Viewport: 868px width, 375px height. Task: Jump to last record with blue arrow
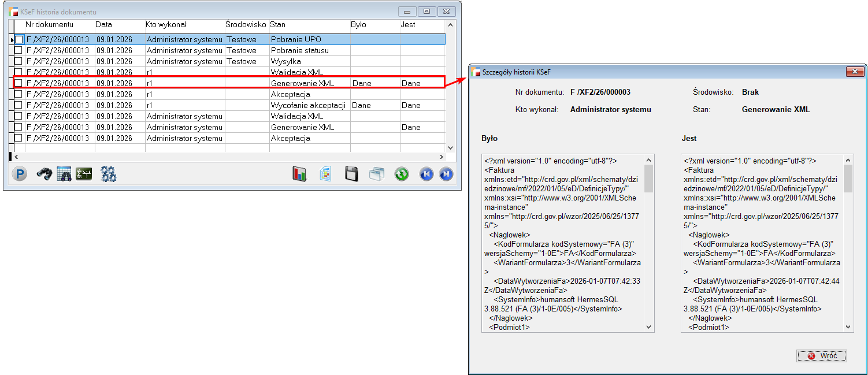coord(446,174)
